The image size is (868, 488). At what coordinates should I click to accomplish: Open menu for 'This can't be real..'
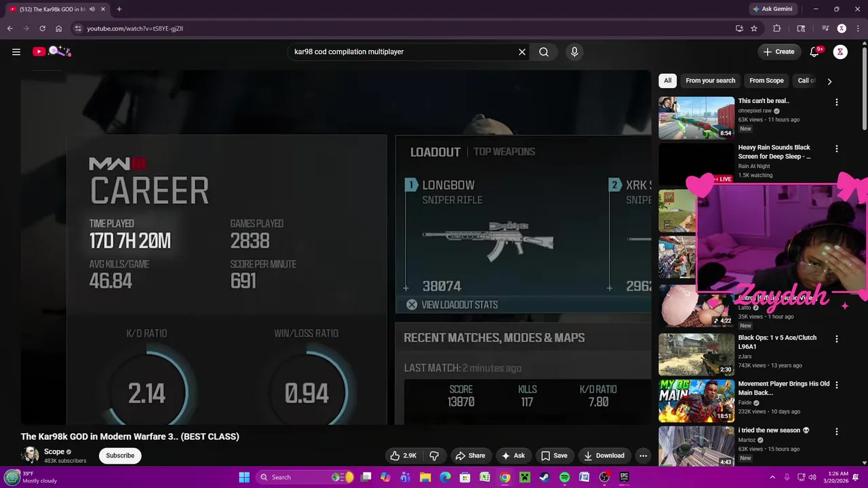pyautogui.click(x=836, y=102)
